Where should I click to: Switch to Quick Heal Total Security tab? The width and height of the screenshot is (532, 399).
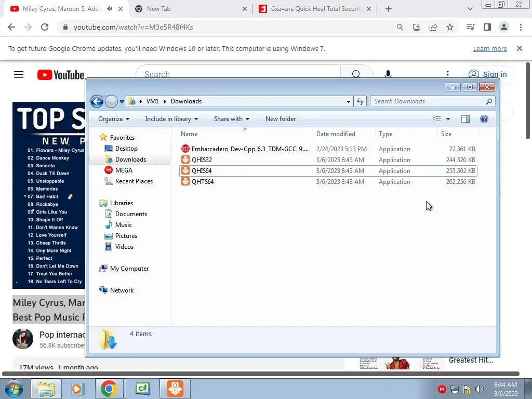(x=315, y=9)
